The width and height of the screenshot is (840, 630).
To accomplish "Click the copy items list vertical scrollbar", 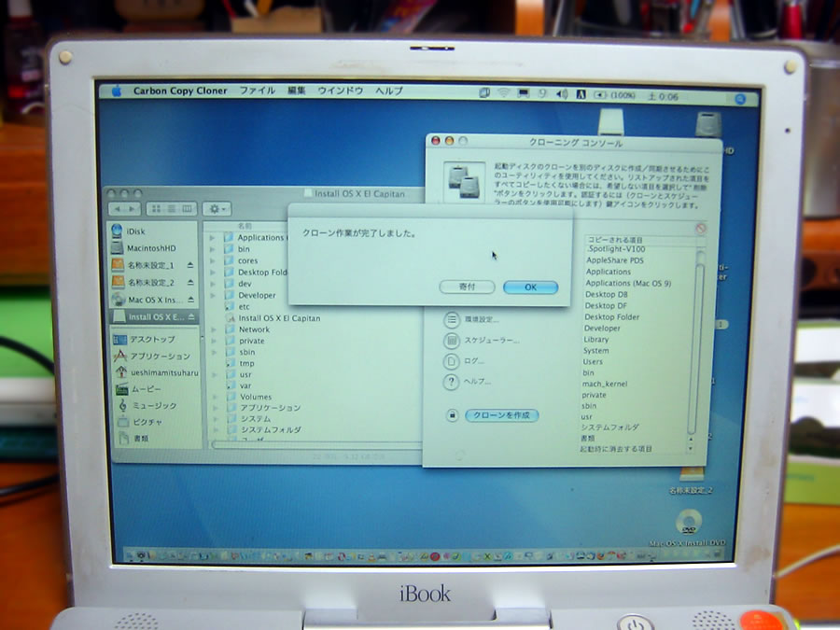I will (x=694, y=348).
